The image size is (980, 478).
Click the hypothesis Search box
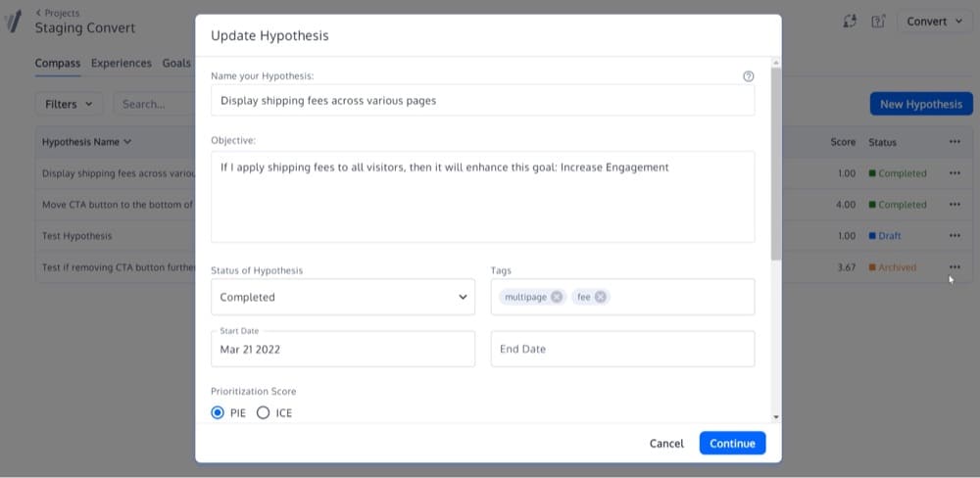155,104
